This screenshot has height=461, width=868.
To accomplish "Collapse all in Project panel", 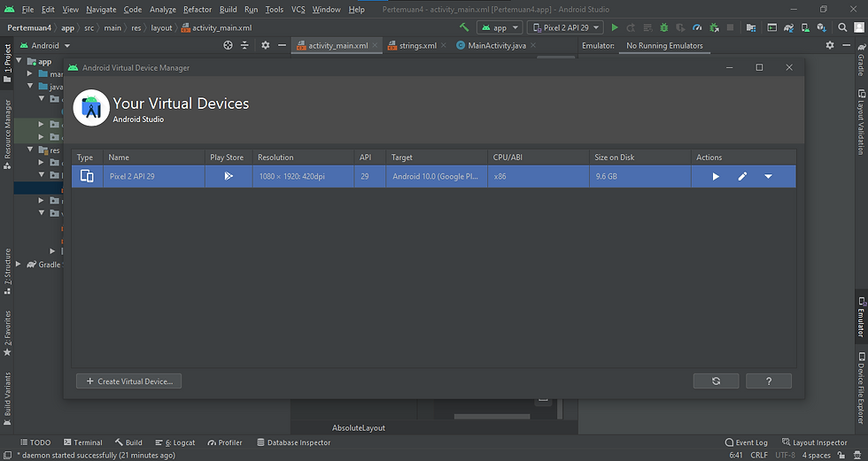I will (244, 45).
